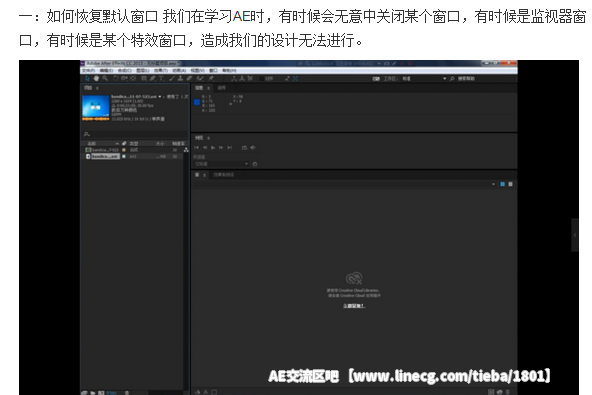Select the Zoom magnifier tool

click(x=105, y=78)
